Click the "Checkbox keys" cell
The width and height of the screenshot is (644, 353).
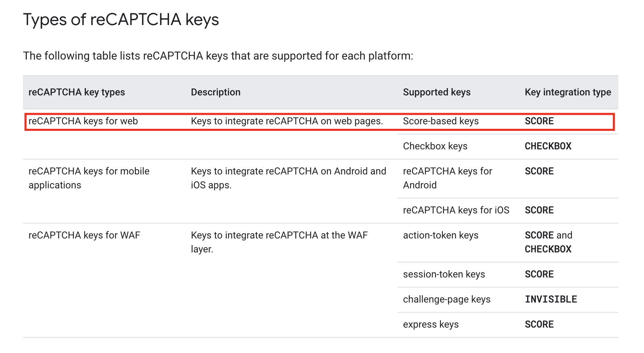pyautogui.click(x=435, y=146)
